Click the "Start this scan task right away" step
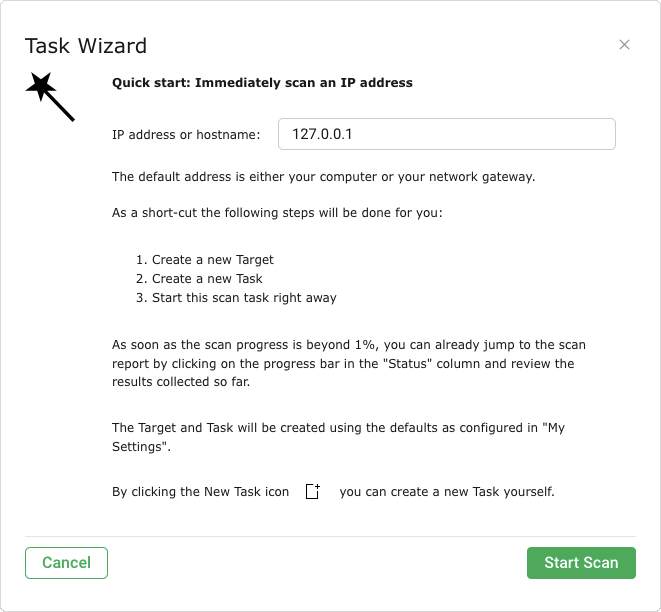The height and width of the screenshot is (612, 661). [x=244, y=298]
